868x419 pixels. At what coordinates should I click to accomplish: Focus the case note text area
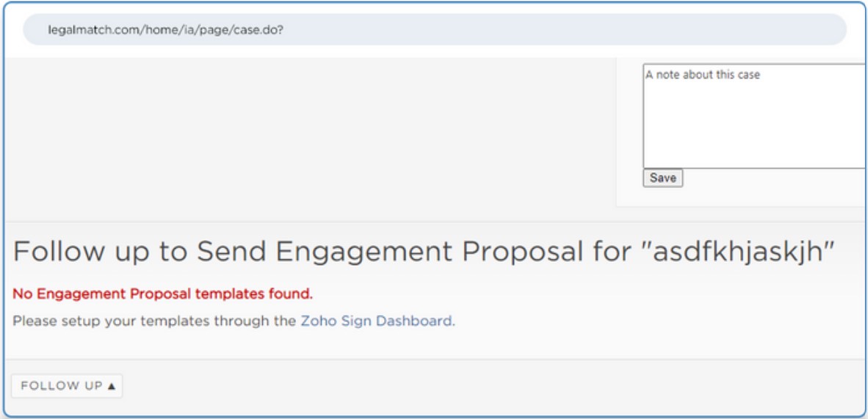754,116
